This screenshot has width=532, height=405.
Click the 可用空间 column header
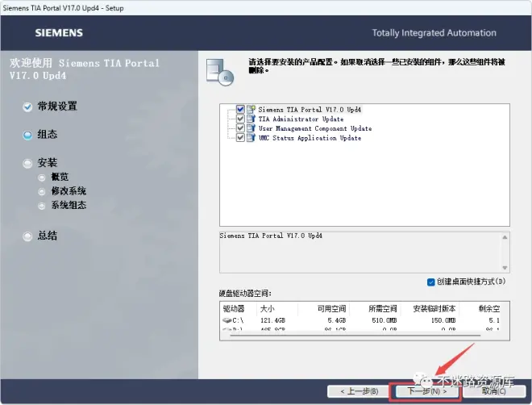[331, 308]
